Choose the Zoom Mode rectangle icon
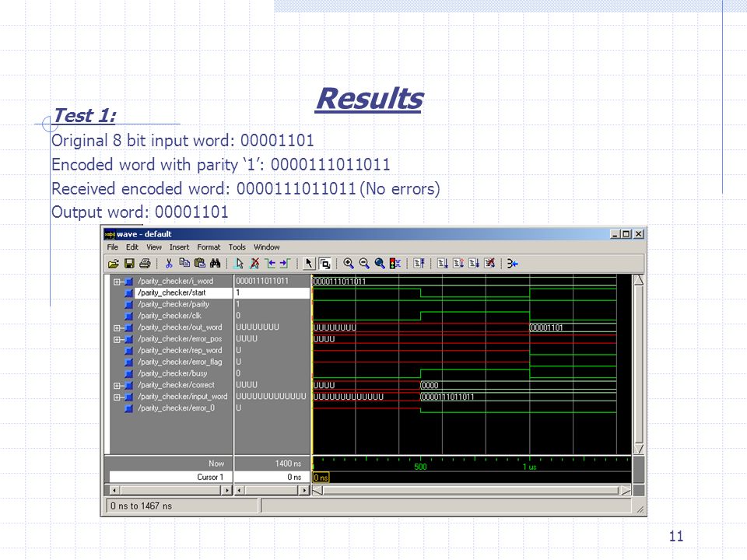747x560 pixels. coord(325,264)
